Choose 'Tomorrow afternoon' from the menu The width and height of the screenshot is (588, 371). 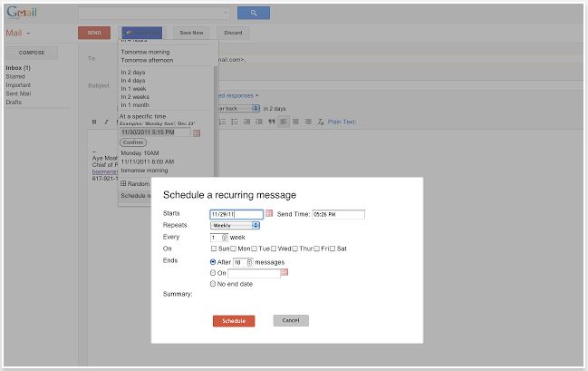[148, 60]
